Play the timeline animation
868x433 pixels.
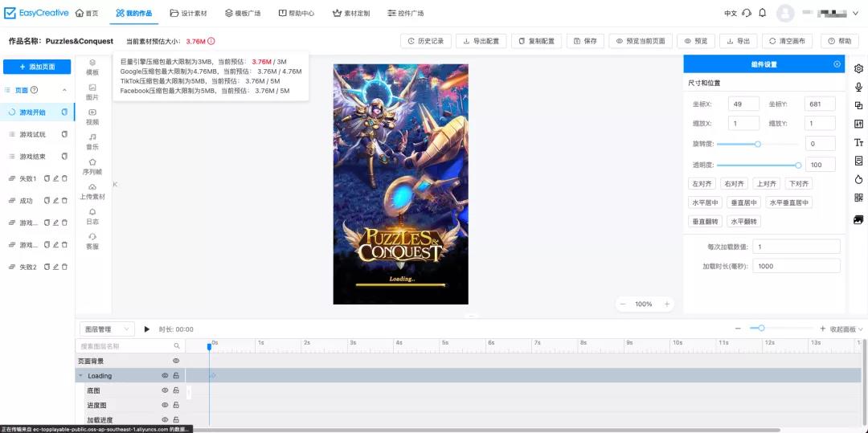(147, 329)
